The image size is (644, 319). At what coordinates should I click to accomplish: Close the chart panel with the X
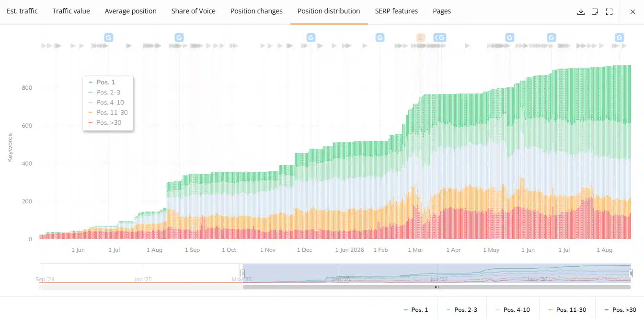[x=632, y=12]
